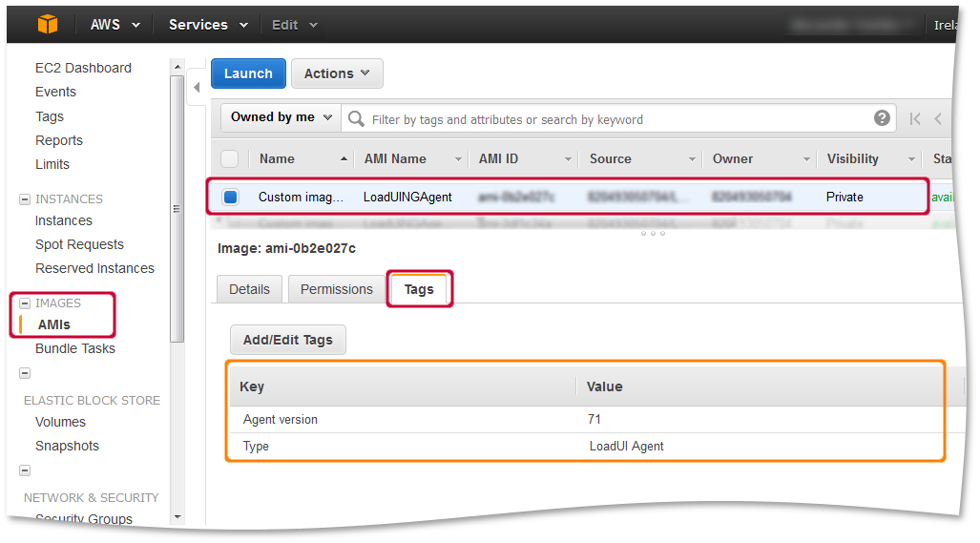Open Snapshots in the sidebar

(67, 446)
